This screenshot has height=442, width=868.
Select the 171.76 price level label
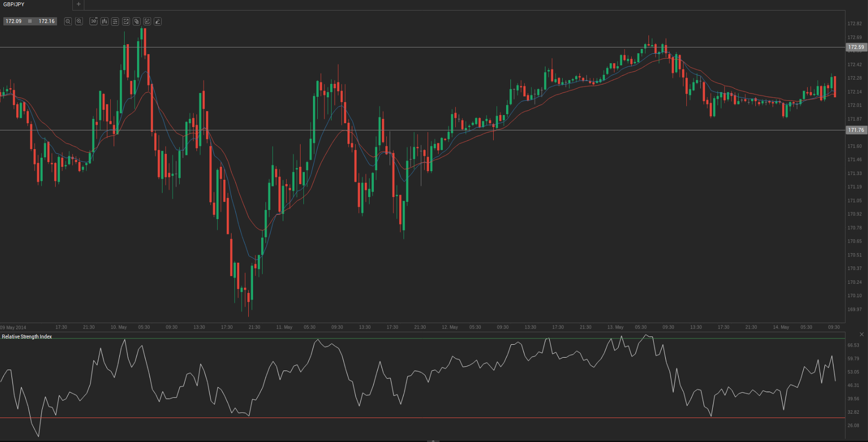tap(856, 130)
